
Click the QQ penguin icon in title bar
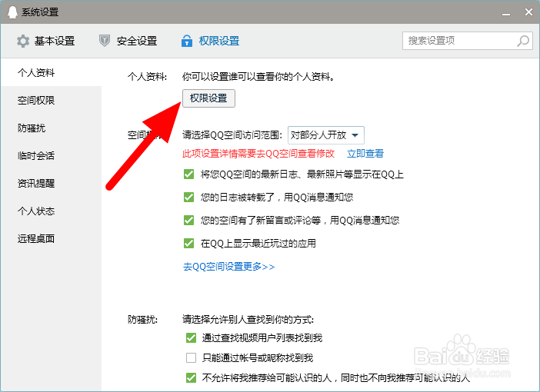12,12
